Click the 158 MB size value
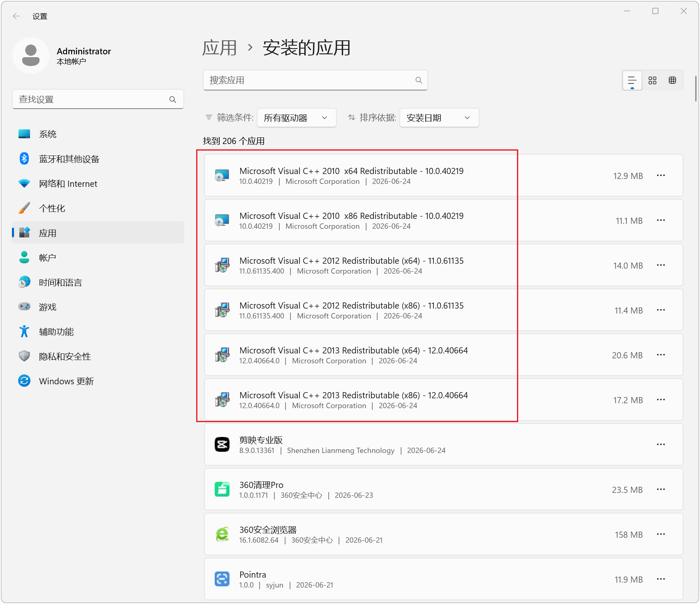Screen dimensions: 700x604 click(x=629, y=535)
